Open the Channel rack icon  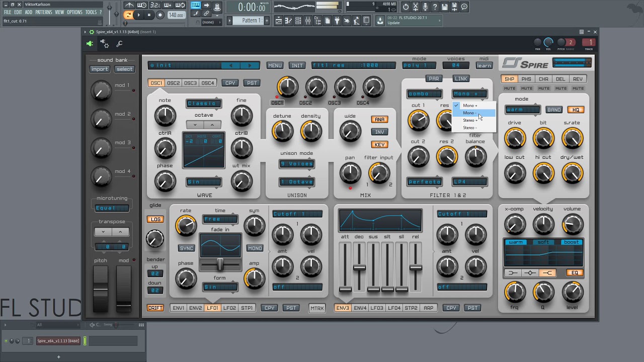point(298,21)
